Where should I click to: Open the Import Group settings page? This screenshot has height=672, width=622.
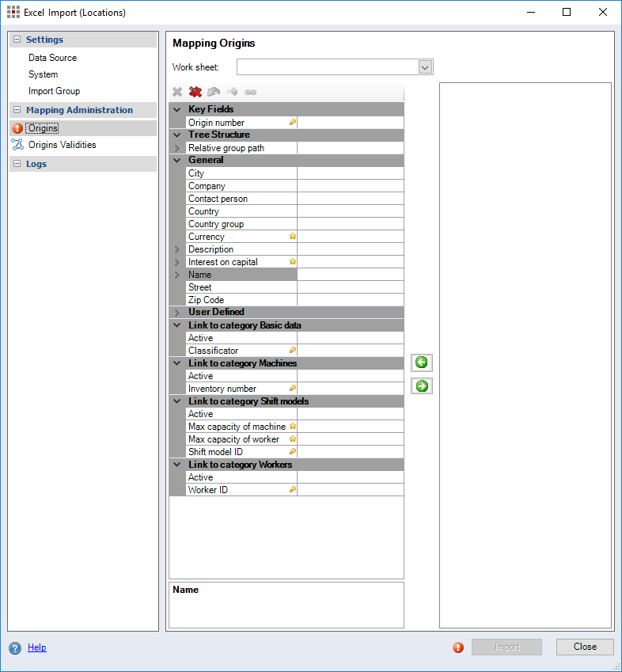tap(54, 91)
